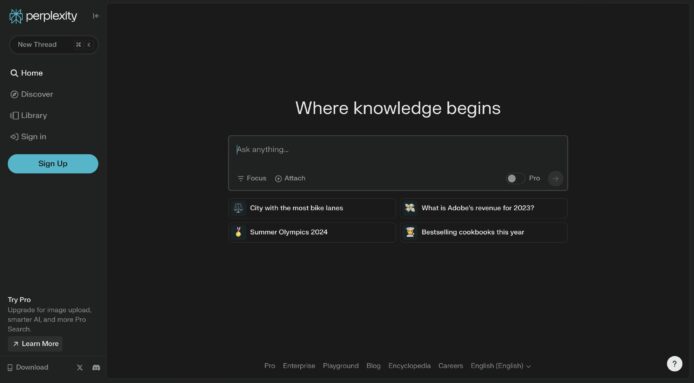Go to Discover section
The image size is (694, 383).
coord(31,94)
